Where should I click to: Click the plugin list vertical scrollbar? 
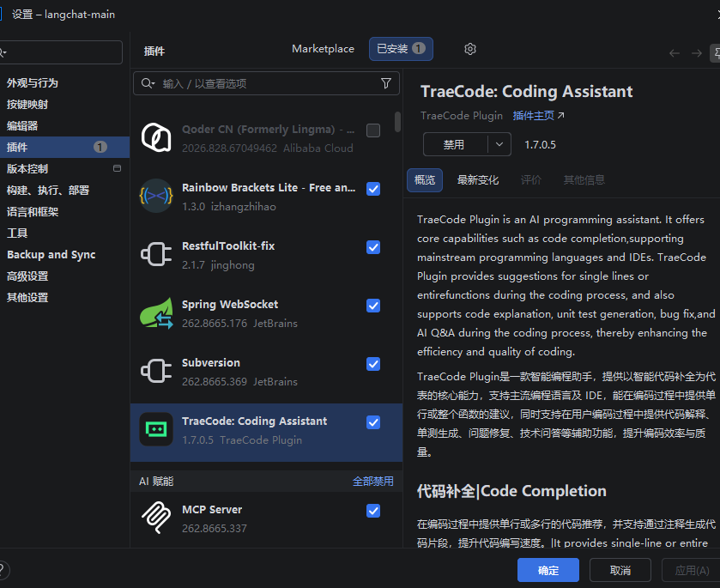pyautogui.click(x=397, y=121)
